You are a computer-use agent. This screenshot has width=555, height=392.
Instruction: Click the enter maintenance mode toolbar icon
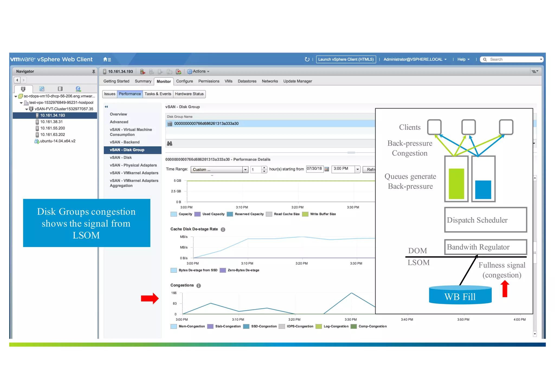(143, 72)
